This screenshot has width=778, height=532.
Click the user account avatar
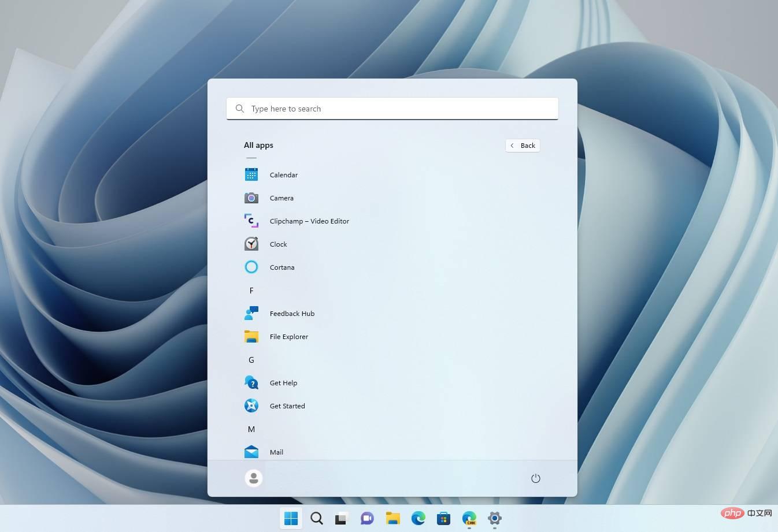coord(254,478)
